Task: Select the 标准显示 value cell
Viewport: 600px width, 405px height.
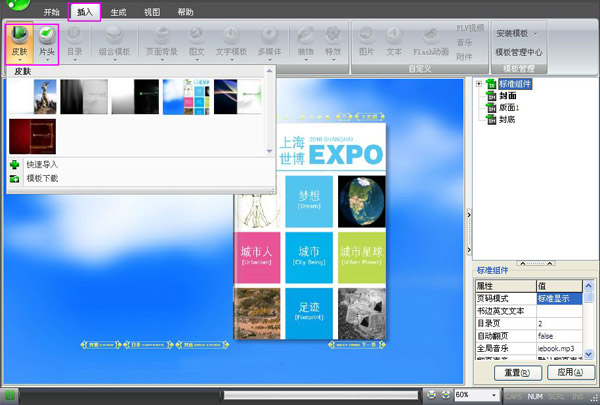Action: tap(559, 299)
